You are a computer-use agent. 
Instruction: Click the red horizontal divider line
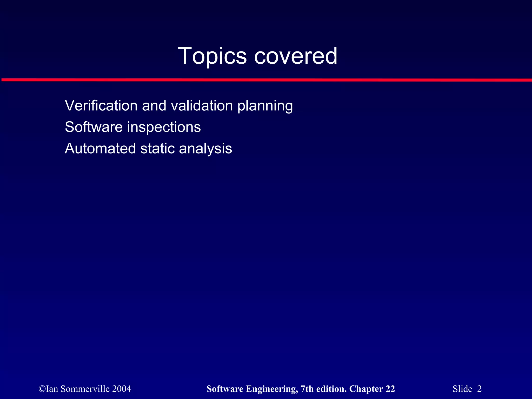[266, 80]
